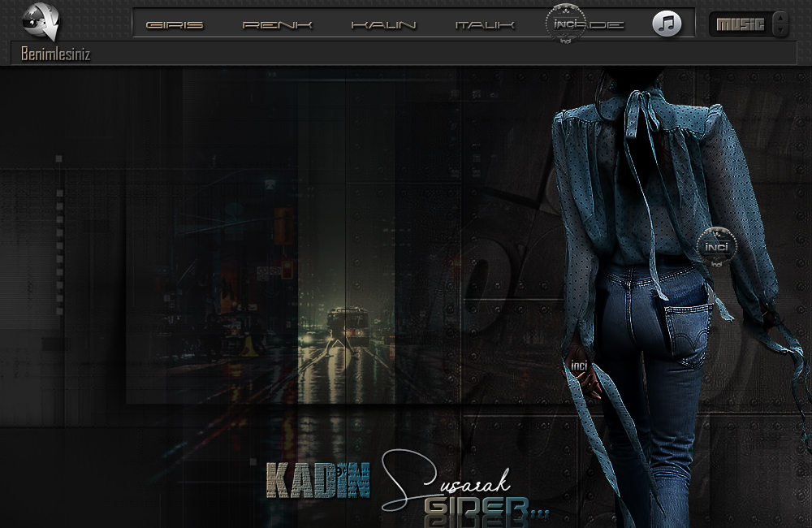
Task: Open the GIRIS menu item
Action: coord(175,25)
